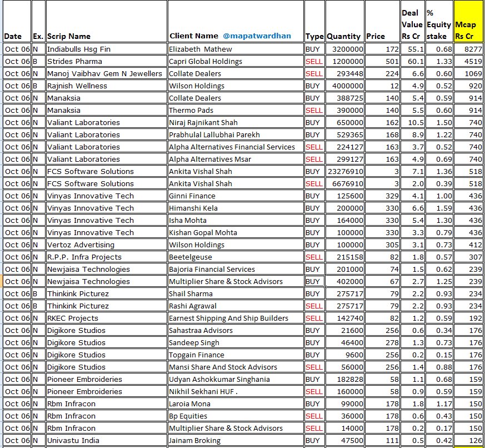Click client cell "Niraj Rajnikant Shah"
This screenshot has width=485, height=448.
pyautogui.click(x=236, y=122)
